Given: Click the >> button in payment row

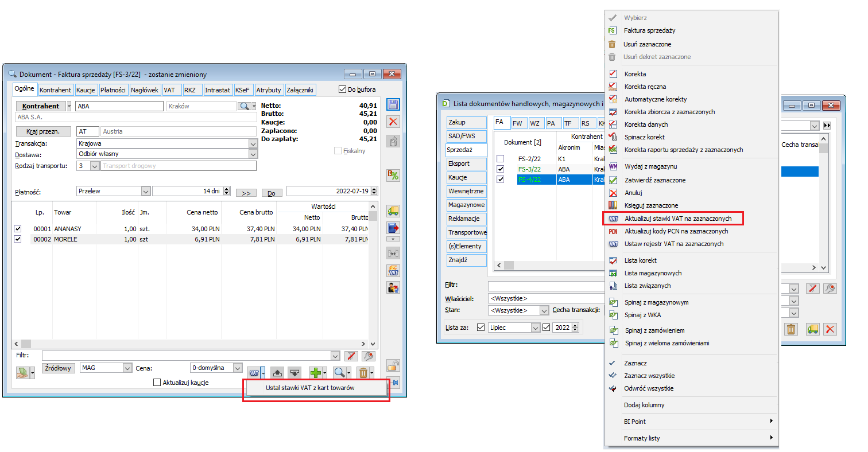Looking at the screenshot, I should tap(245, 193).
